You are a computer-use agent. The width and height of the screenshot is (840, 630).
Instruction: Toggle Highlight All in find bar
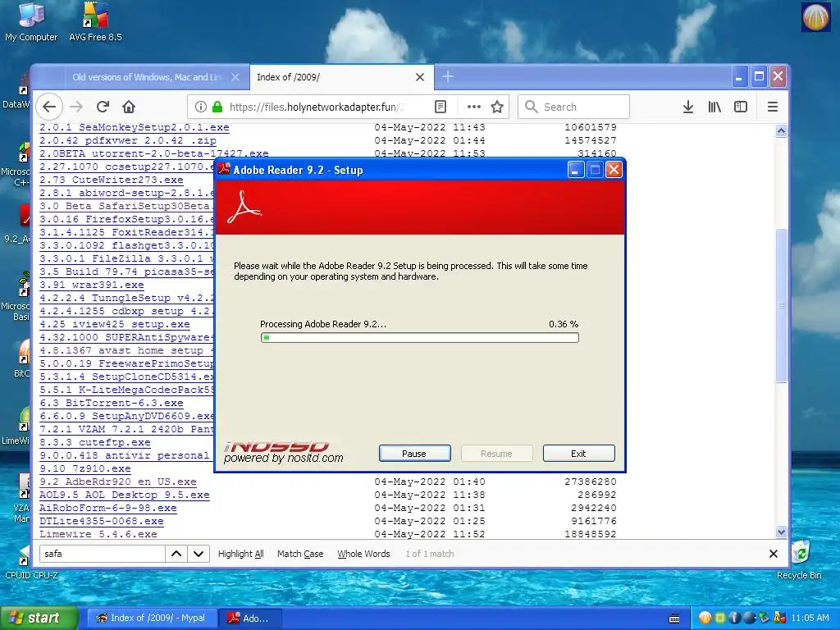[x=240, y=554]
